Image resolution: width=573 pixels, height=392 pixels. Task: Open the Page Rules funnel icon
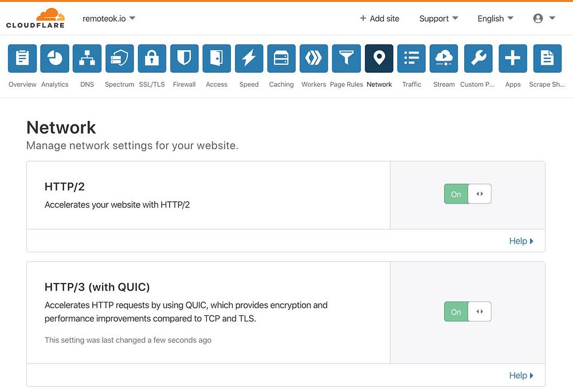point(347,58)
